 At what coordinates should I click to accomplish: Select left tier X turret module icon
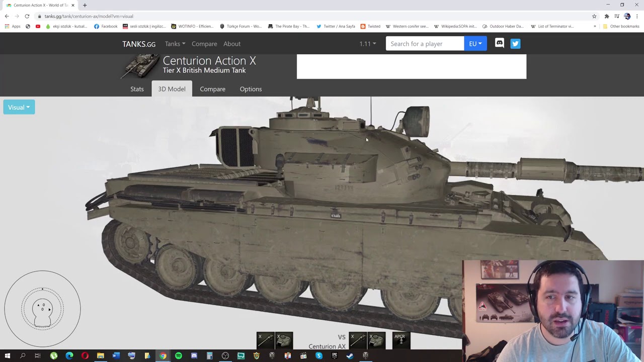(x=284, y=340)
